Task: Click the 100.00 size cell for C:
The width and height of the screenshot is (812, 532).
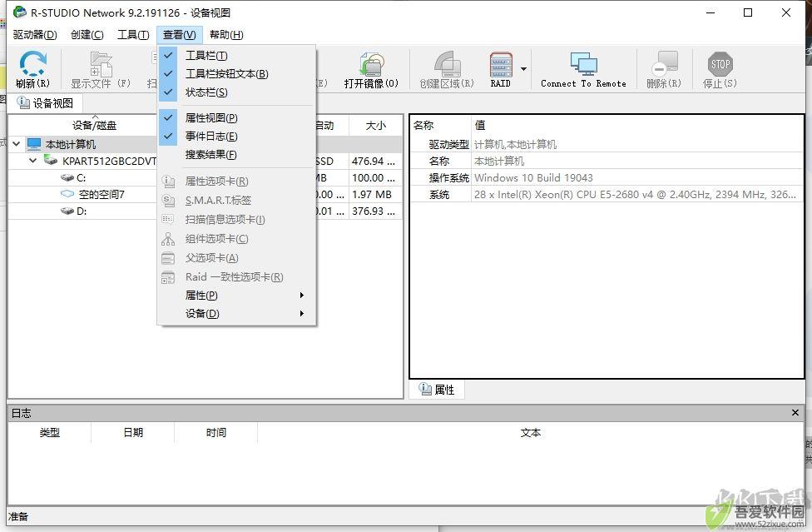Action: coord(374,177)
